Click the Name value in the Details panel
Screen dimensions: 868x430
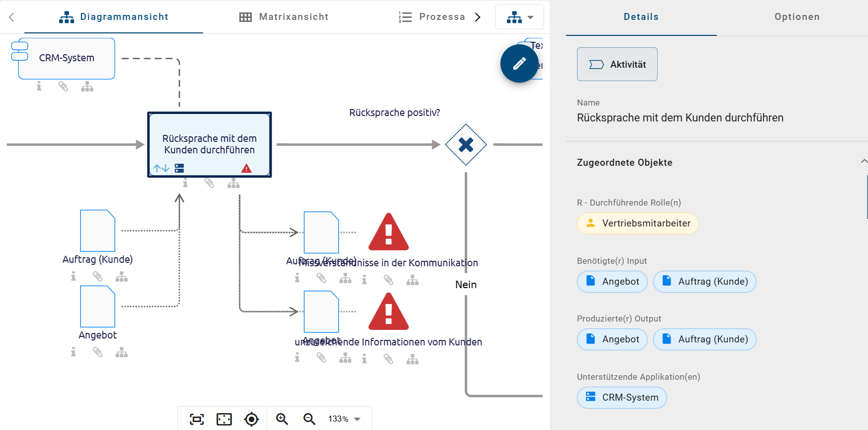680,118
